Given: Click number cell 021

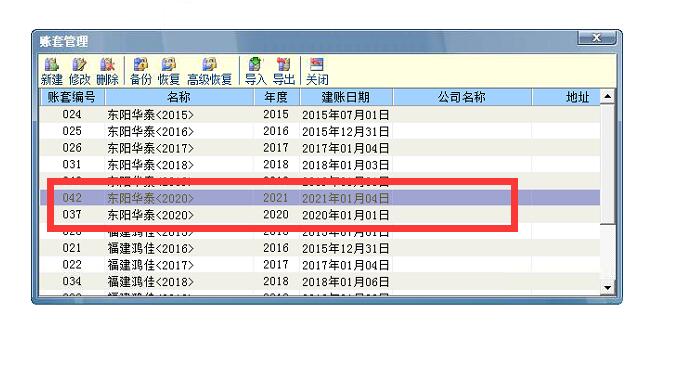Looking at the screenshot, I should coord(72,248).
